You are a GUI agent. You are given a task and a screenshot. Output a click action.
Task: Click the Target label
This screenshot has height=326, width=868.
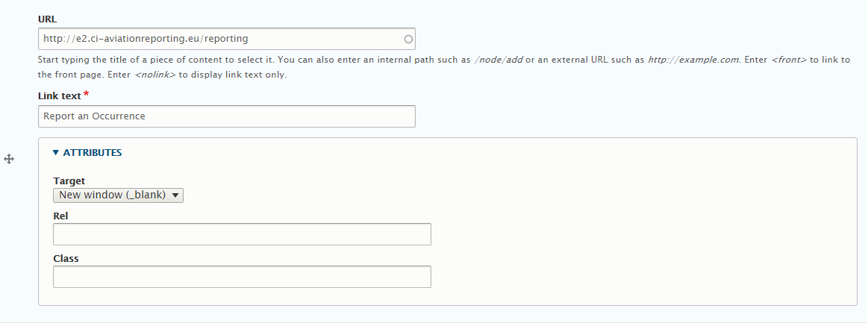[x=69, y=181]
